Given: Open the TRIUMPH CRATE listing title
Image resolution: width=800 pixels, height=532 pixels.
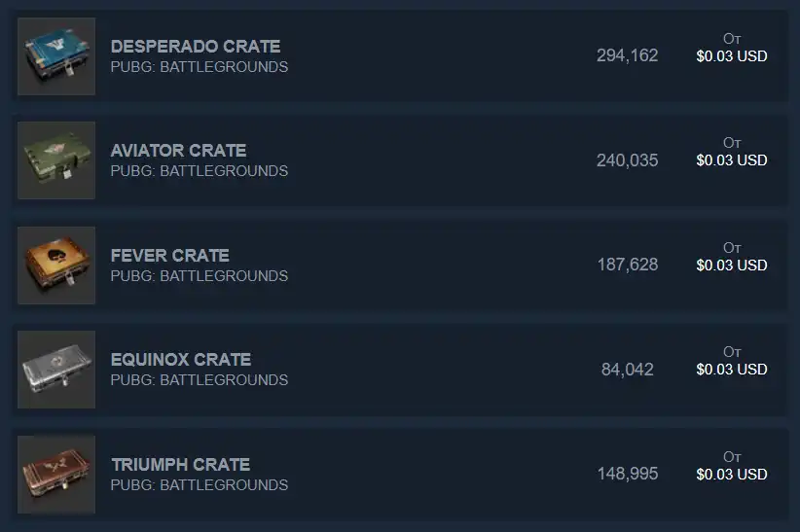Looking at the screenshot, I should [180, 465].
